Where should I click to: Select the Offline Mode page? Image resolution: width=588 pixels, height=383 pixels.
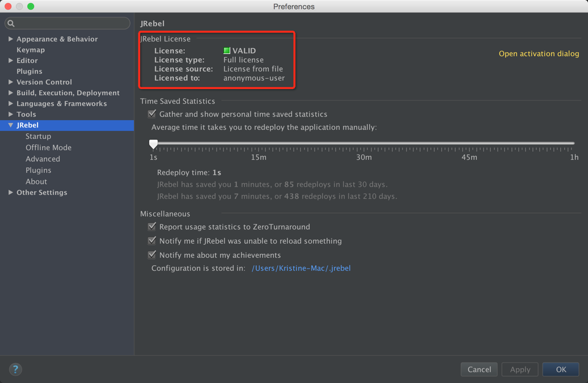tap(48, 148)
